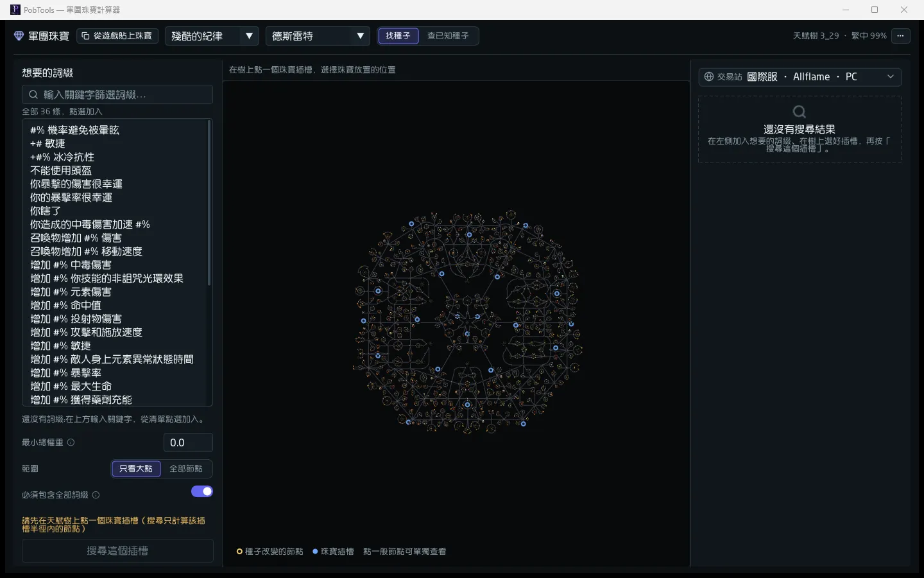Add modifier 增加 #% 投射物傷害
Image resolution: width=924 pixels, height=578 pixels.
116,319
